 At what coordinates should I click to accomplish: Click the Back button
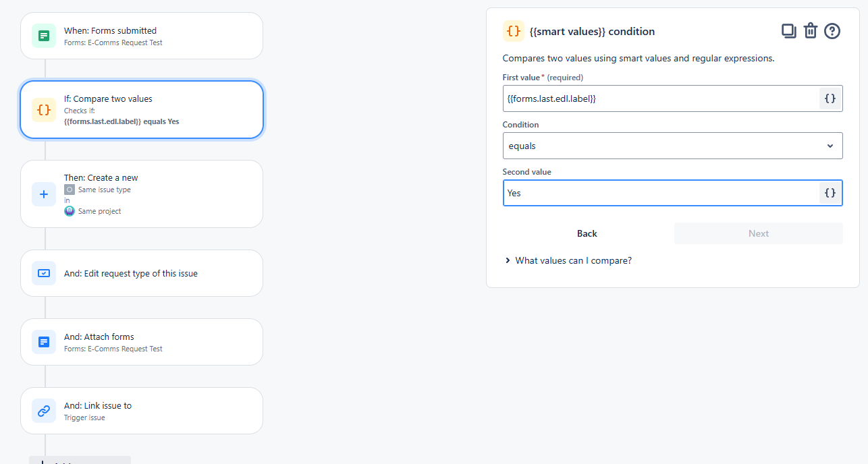(587, 233)
